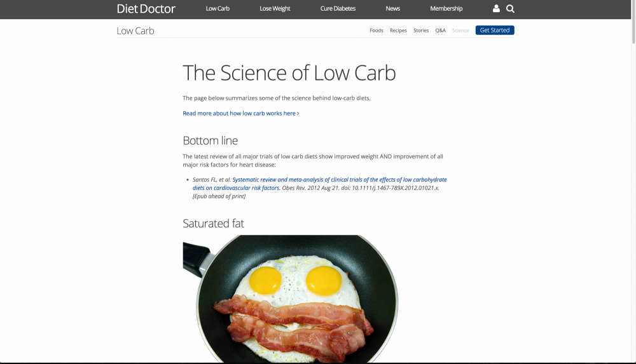Follow 'Read more about how low carb works here'
This screenshot has height=364, width=636.
point(240,114)
